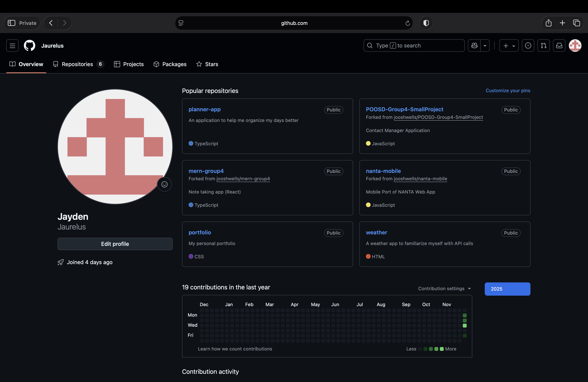Click the brightest green Wednesday contribution square
Image resolution: width=588 pixels, height=382 pixels.
[x=465, y=325]
